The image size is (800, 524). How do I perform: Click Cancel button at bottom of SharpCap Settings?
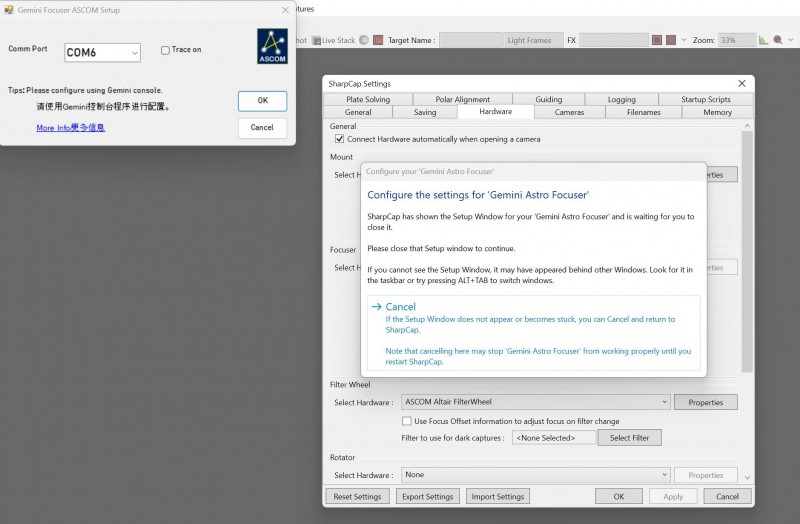(727, 496)
